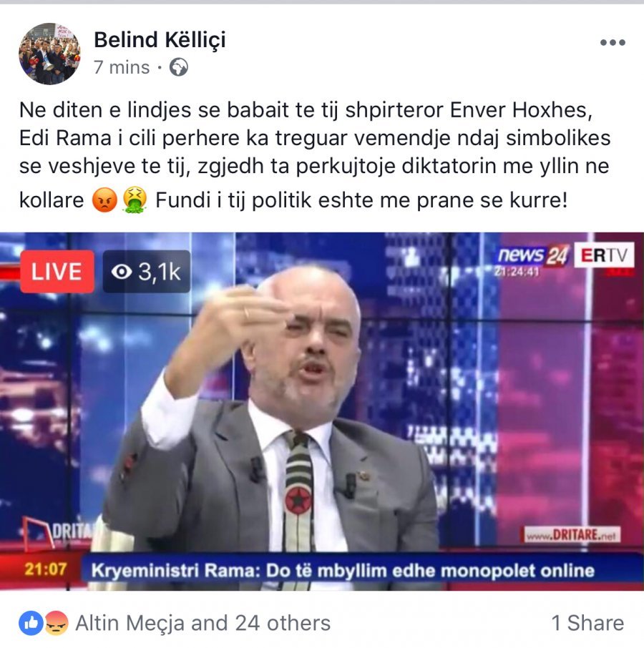Click the angry face emoji in post
644x648 pixels.
pyautogui.click(x=104, y=200)
